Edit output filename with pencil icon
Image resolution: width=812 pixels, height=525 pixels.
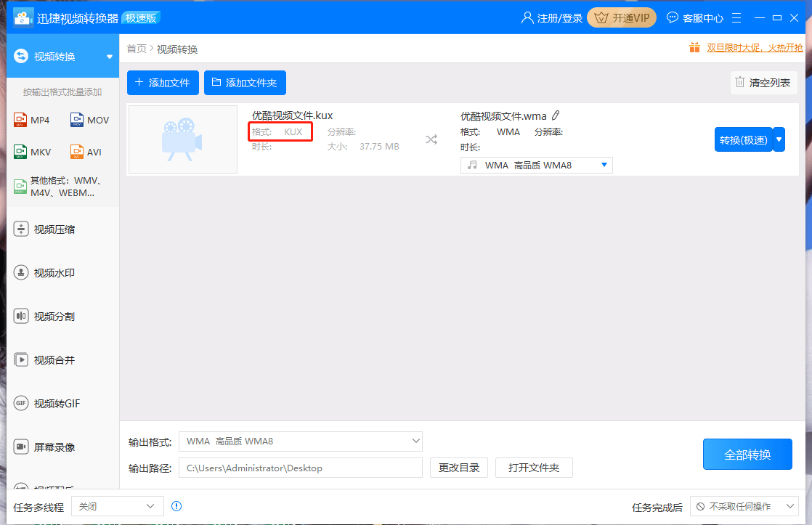click(556, 115)
